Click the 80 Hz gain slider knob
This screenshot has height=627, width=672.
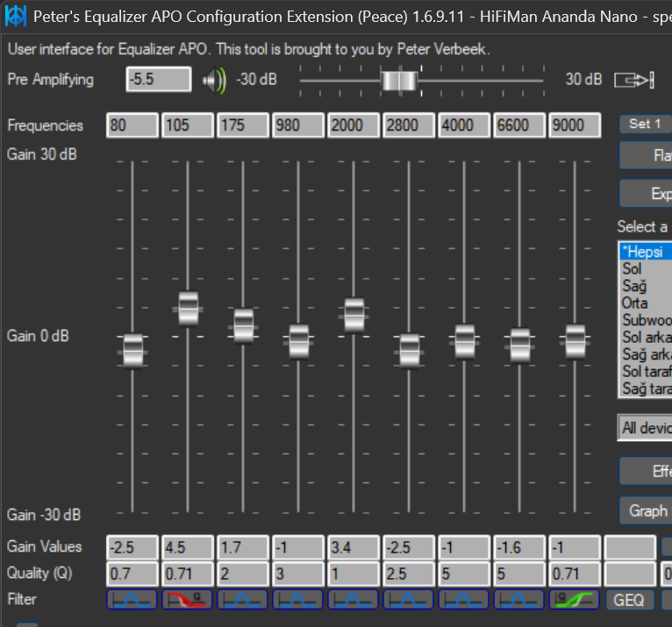[x=132, y=351]
